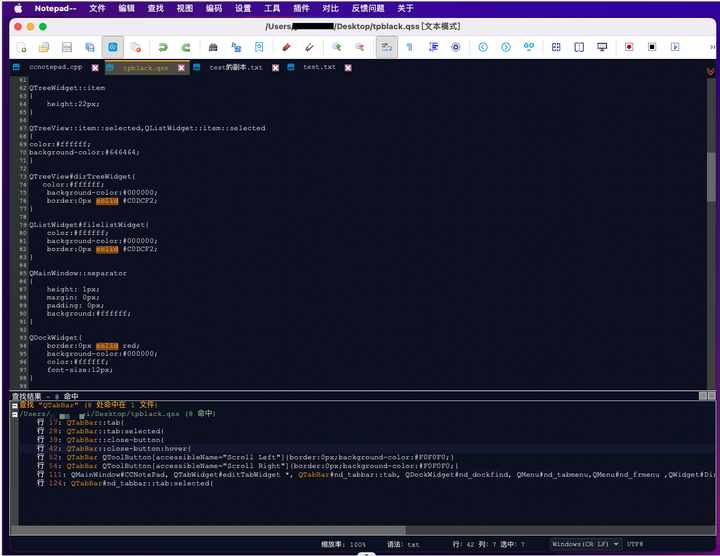720x556 pixels.
Task: Open the Windows(CR LF) line ending dropdown
Action: click(585, 544)
